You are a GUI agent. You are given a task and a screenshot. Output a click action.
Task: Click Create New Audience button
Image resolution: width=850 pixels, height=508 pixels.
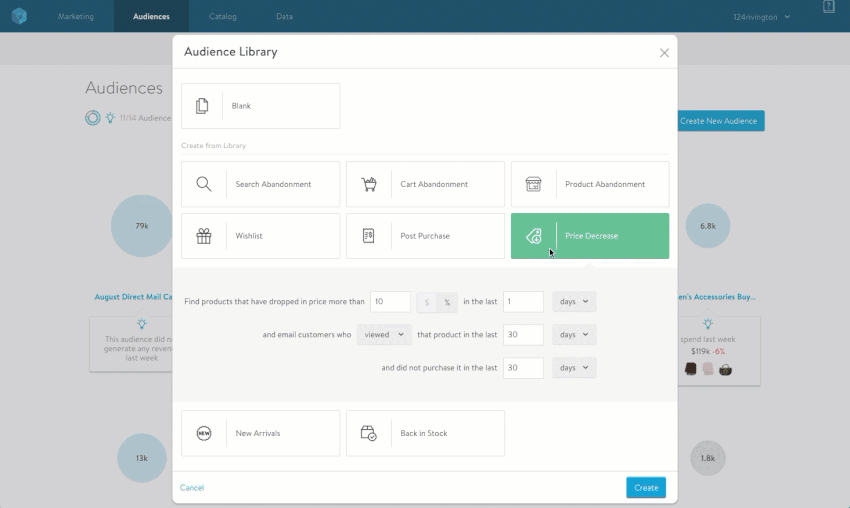click(x=720, y=121)
